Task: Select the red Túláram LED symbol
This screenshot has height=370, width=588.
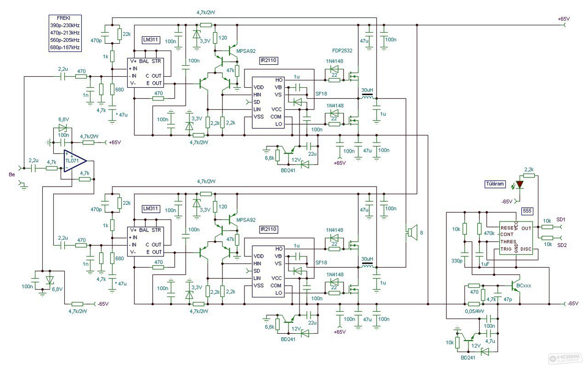Action: (x=520, y=184)
